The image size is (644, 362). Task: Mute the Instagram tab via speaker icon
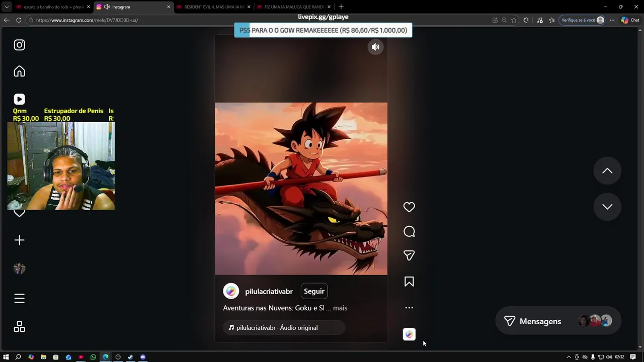(x=107, y=7)
